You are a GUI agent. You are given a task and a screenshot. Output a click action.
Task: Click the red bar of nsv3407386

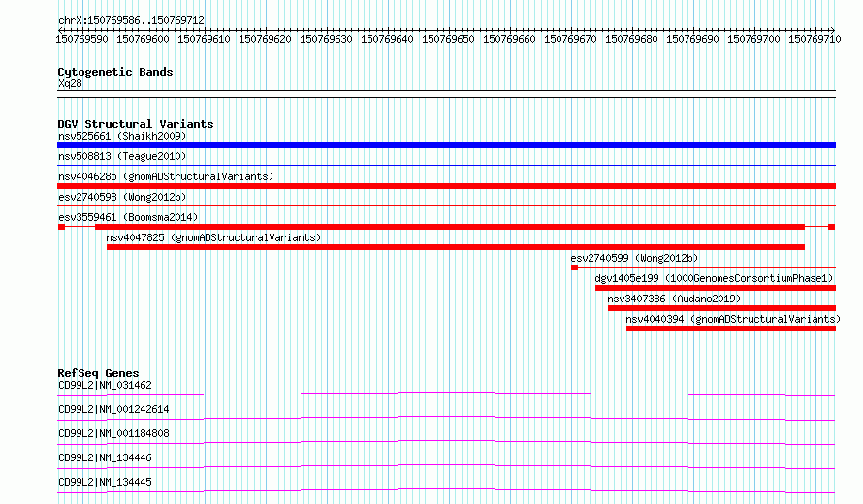click(x=722, y=308)
